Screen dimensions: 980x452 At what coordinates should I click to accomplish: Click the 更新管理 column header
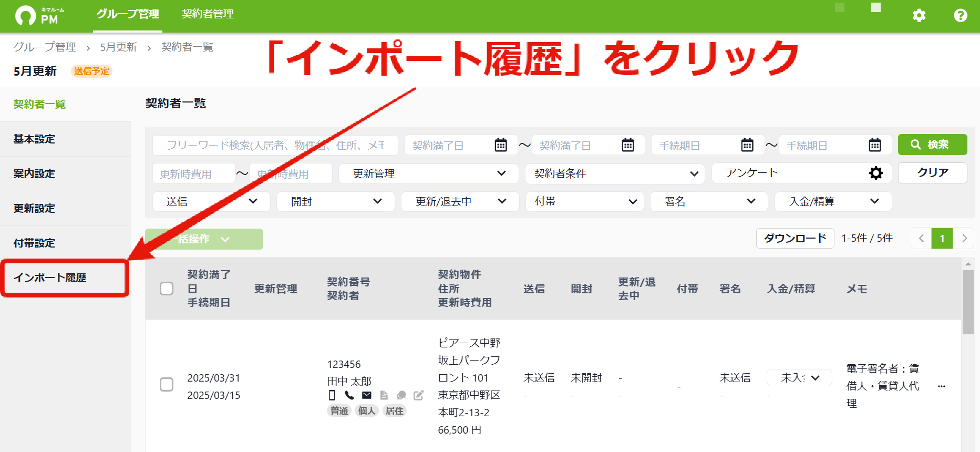click(276, 289)
